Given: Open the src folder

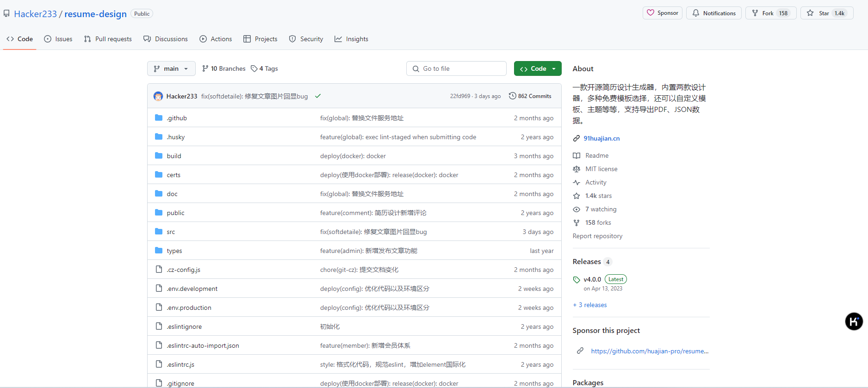Looking at the screenshot, I should [x=171, y=232].
